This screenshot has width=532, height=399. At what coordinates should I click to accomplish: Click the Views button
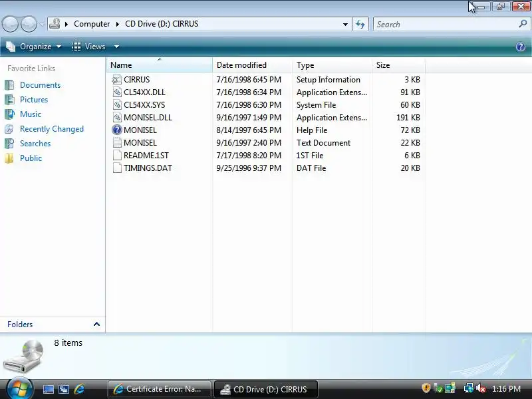[89, 47]
